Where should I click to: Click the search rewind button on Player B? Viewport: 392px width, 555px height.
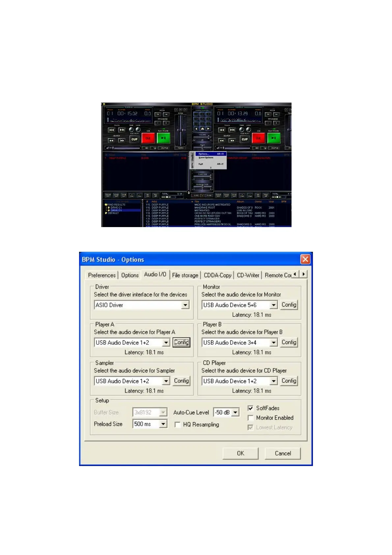point(222,140)
